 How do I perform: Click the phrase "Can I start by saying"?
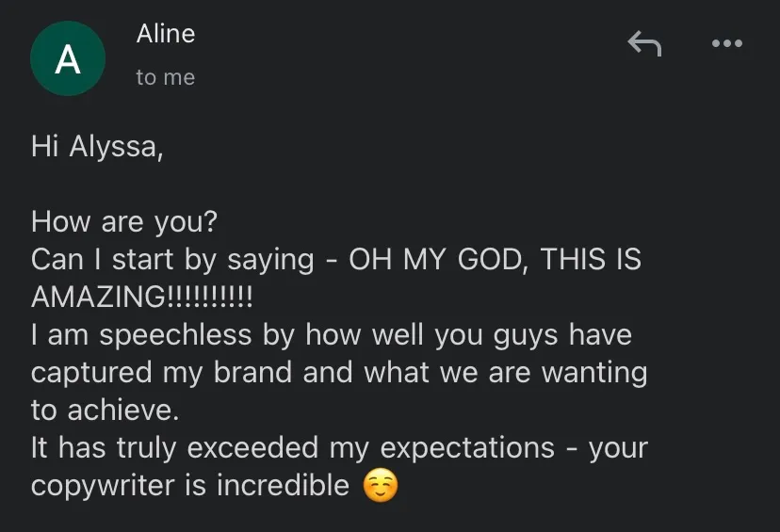172,260
